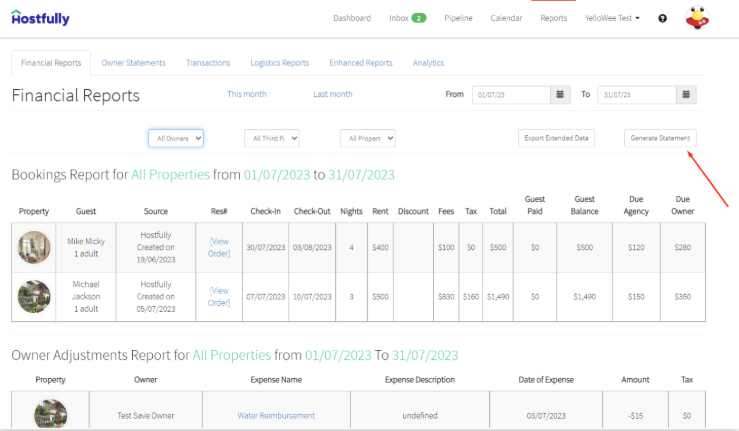This screenshot has width=739, height=431.
Task: Click the Generate Statement button
Action: pyautogui.click(x=660, y=138)
